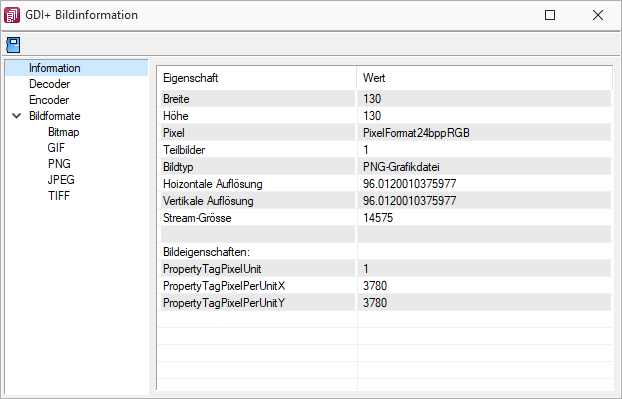Select the Stream-Grösse row
This screenshot has height=399, width=622.
point(386,218)
